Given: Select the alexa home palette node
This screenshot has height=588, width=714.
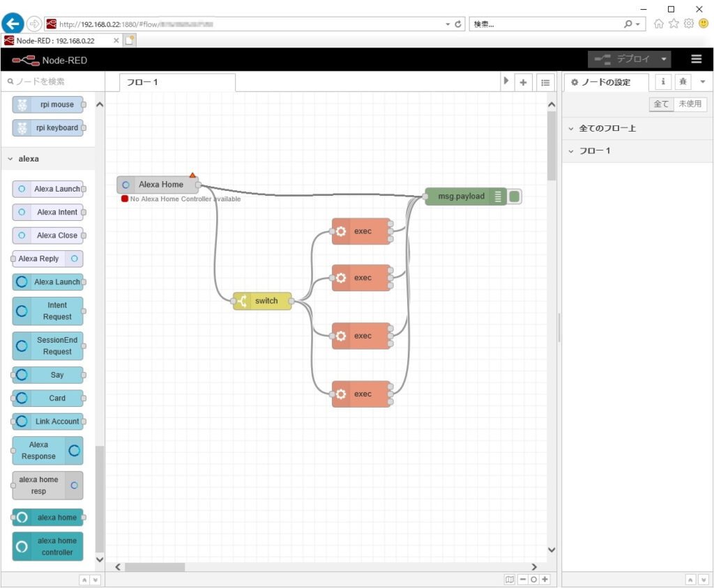Looking at the screenshot, I should click(48, 518).
